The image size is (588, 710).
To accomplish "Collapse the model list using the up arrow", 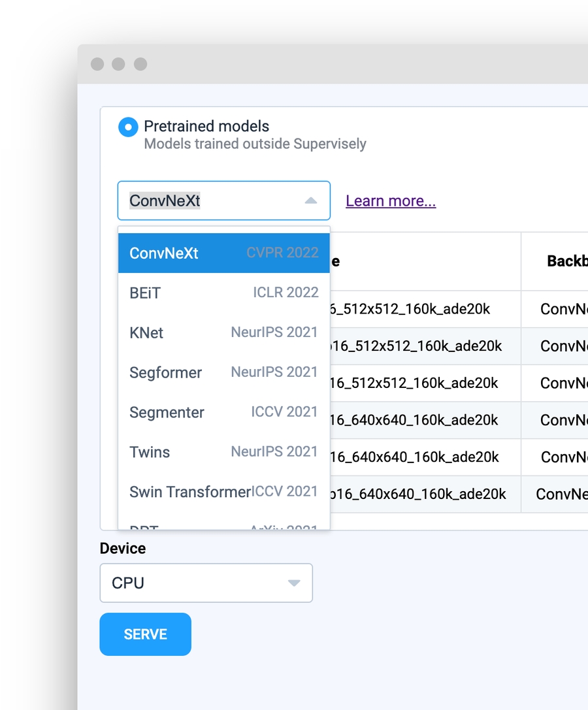I will (311, 201).
